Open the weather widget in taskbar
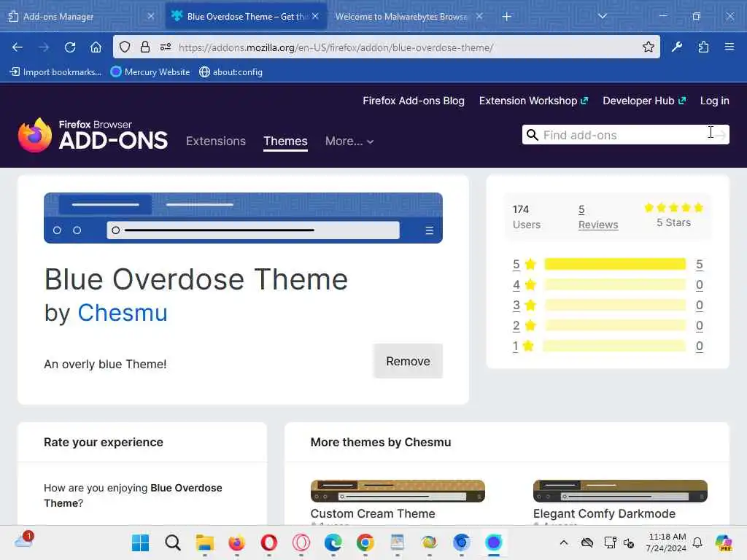The height and width of the screenshot is (560, 747). click(24, 540)
